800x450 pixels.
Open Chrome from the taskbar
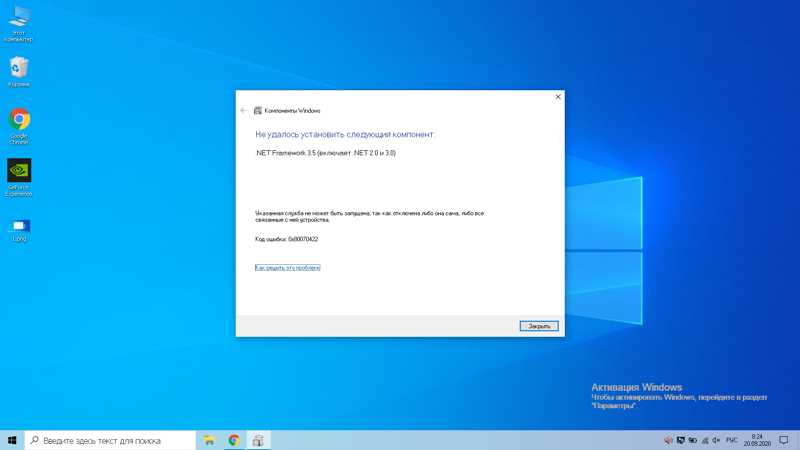(234, 440)
